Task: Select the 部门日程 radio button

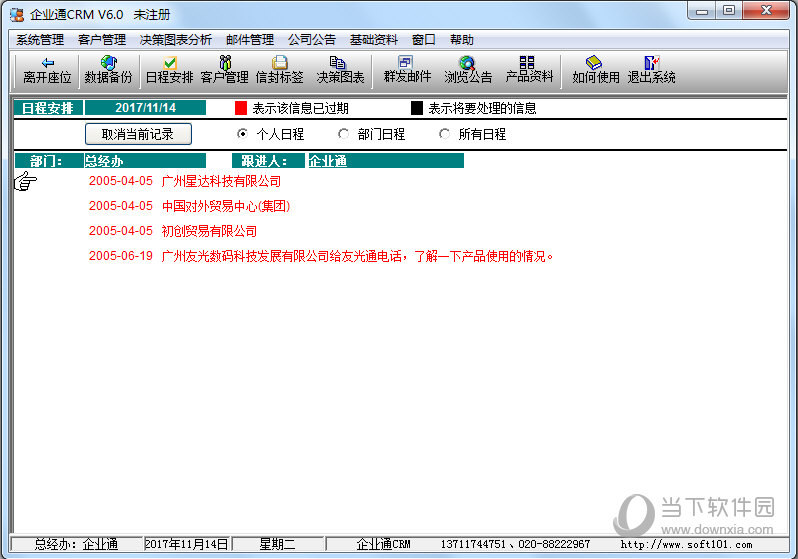Action: click(344, 134)
